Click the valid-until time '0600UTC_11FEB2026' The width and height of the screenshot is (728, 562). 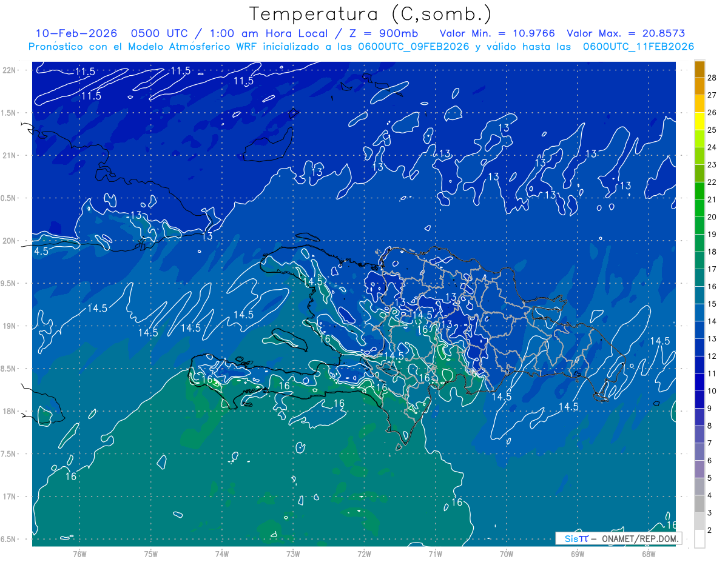[x=639, y=47]
